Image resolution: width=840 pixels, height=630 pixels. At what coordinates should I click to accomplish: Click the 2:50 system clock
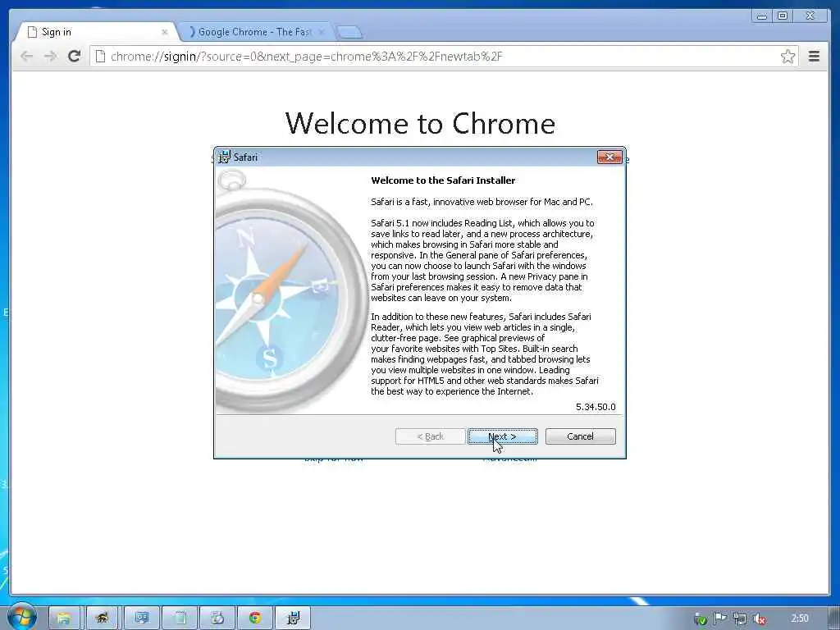[799, 619]
